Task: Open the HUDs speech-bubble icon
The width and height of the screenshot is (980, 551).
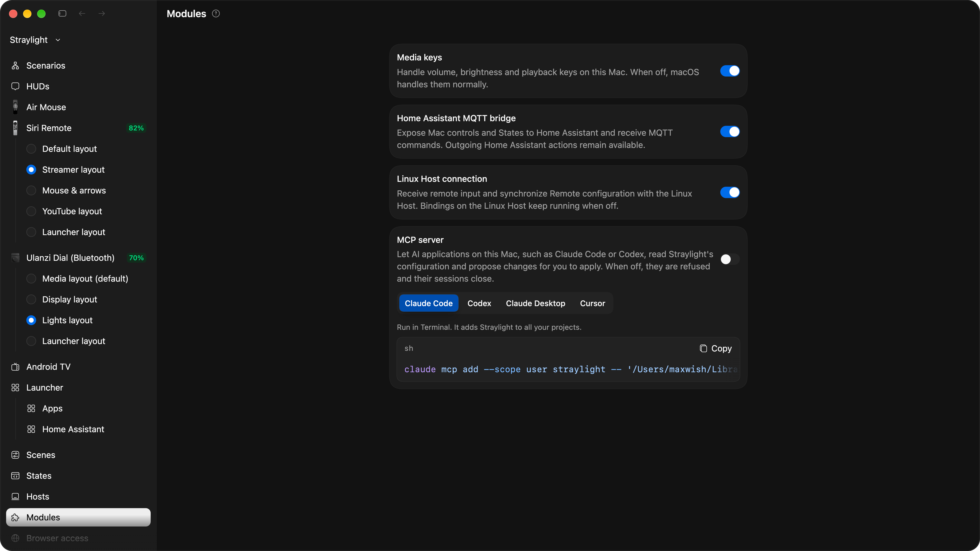Action: tap(15, 86)
